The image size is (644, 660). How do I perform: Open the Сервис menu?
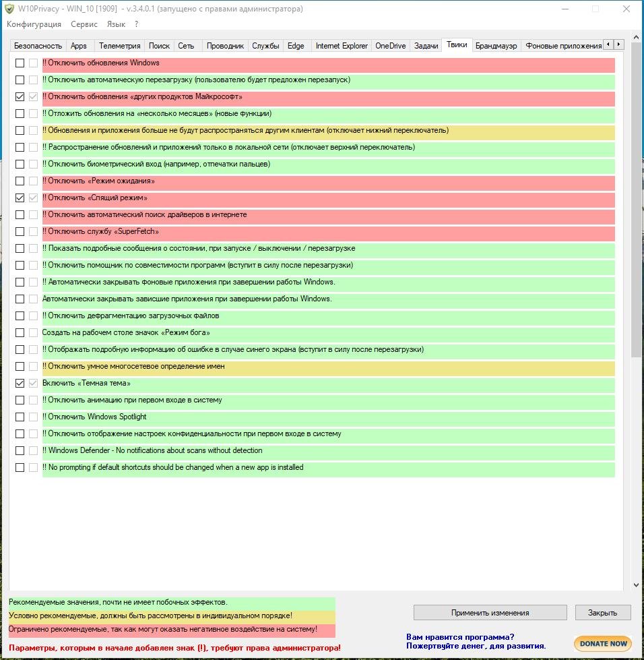[84, 24]
